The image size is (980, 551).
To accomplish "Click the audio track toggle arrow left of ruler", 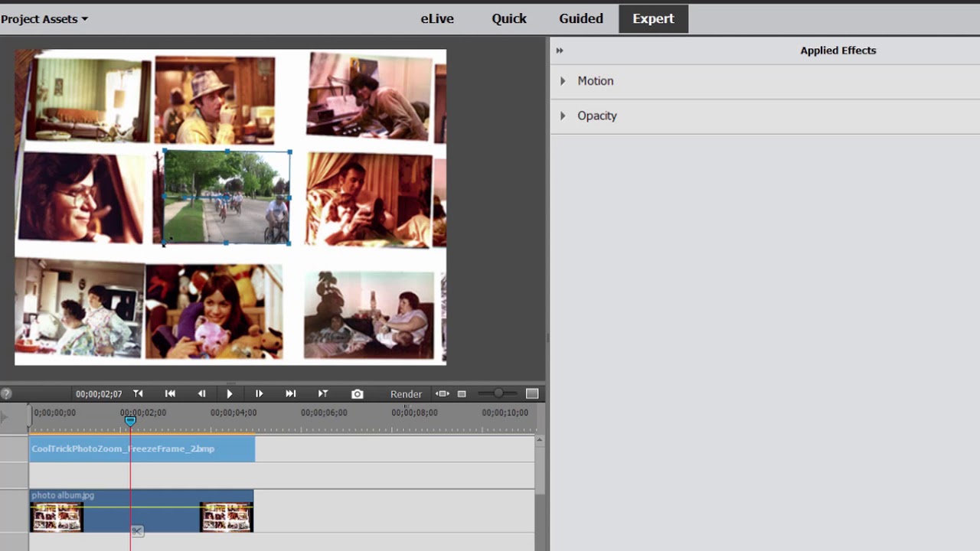I will (5, 417).
